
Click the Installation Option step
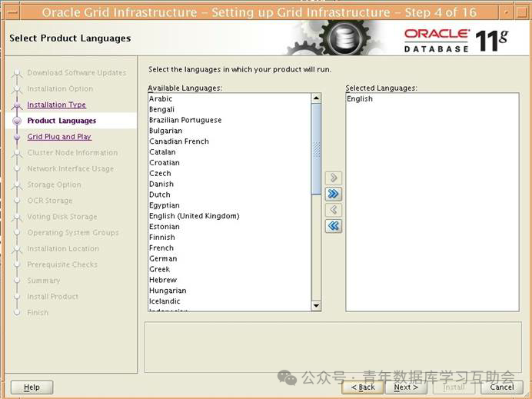(x=60, y=88)
